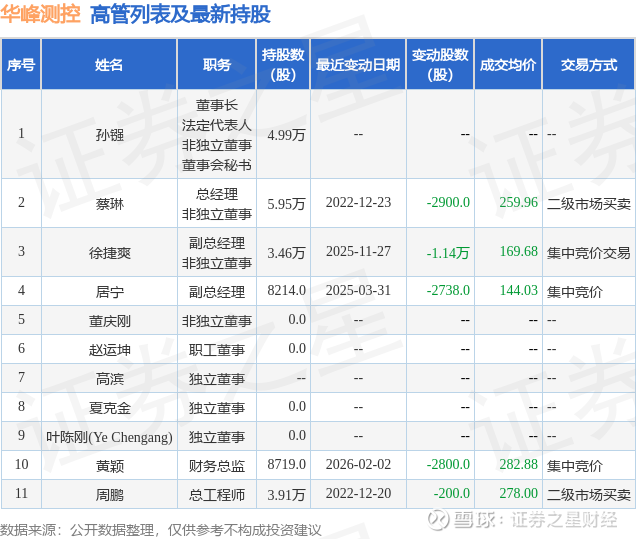Click the 总工程师 position cell
This screenshot has height=539, width=636.
click(x=217, y=495)
